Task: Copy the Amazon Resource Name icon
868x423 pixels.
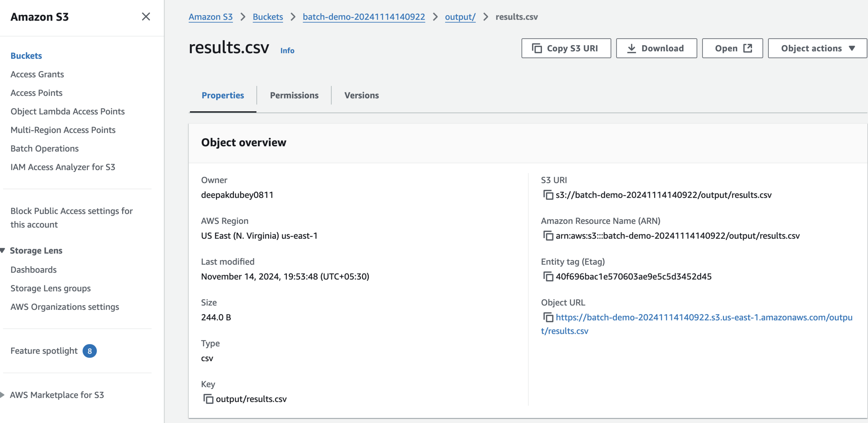Action: pyautogui.click(x=548, y=236)
